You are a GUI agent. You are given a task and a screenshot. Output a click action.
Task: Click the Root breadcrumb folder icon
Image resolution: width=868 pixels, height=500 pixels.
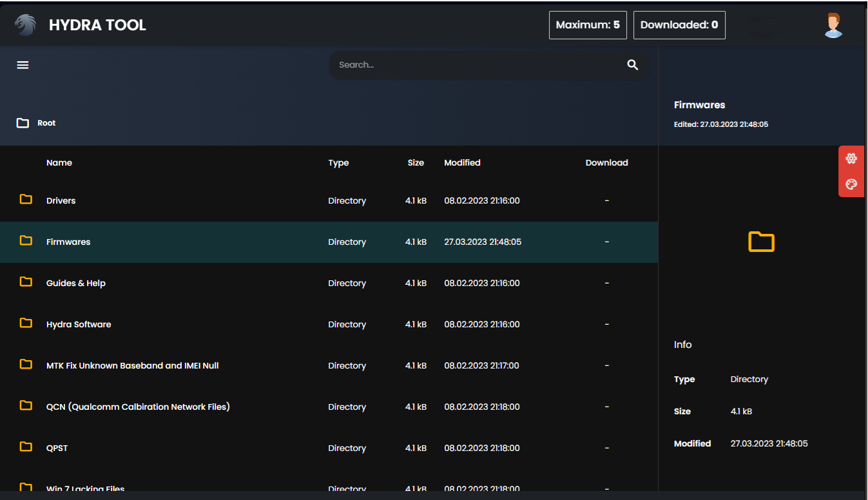[23, 123]
